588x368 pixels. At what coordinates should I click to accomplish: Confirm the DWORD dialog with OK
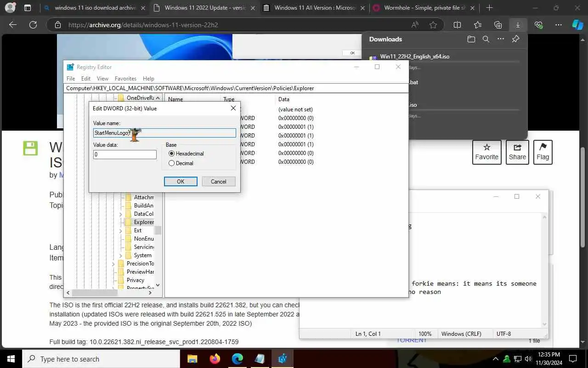[181, 182]
